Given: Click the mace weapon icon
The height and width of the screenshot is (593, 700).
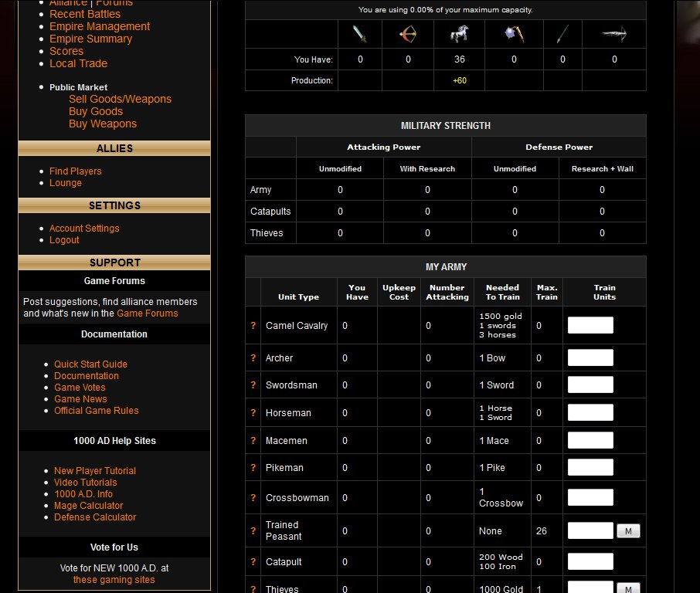Looking at the screenshot, I should pos(513,34).
